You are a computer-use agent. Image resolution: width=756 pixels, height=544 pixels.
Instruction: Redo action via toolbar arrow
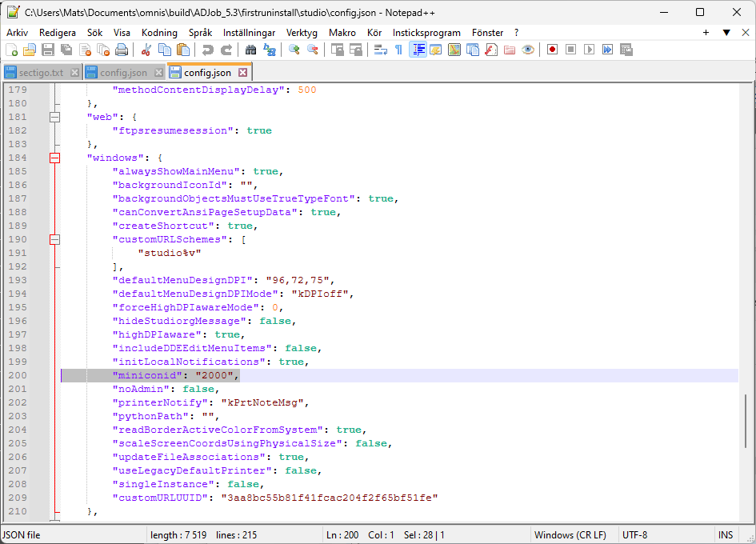click(x=226, y=50)
